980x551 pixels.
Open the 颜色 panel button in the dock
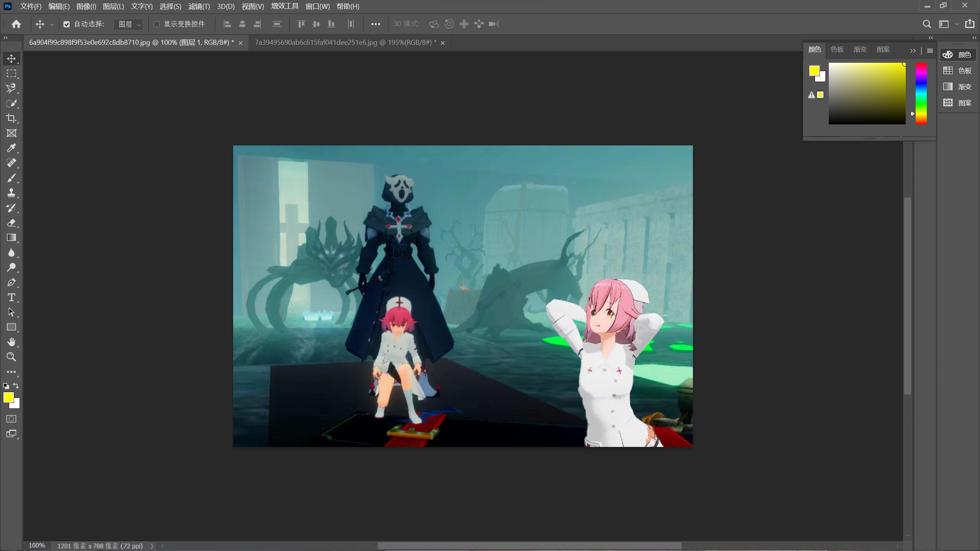pyautogui.click(x=957, y=55)
